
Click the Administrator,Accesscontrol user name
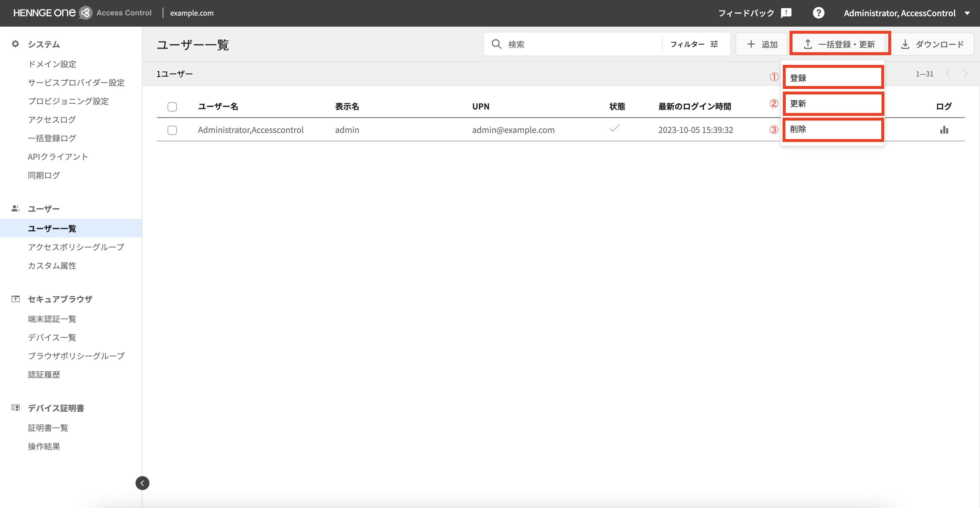(251, 130)
